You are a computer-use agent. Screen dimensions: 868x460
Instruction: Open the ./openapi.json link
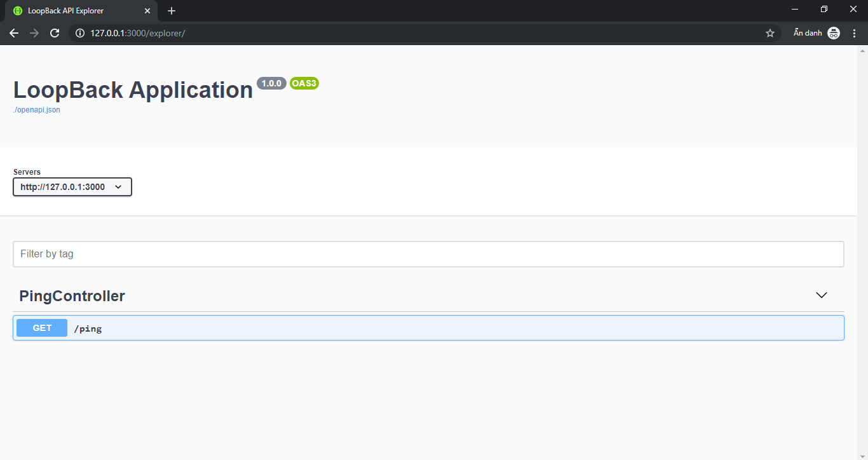click(x=37, y=110)
